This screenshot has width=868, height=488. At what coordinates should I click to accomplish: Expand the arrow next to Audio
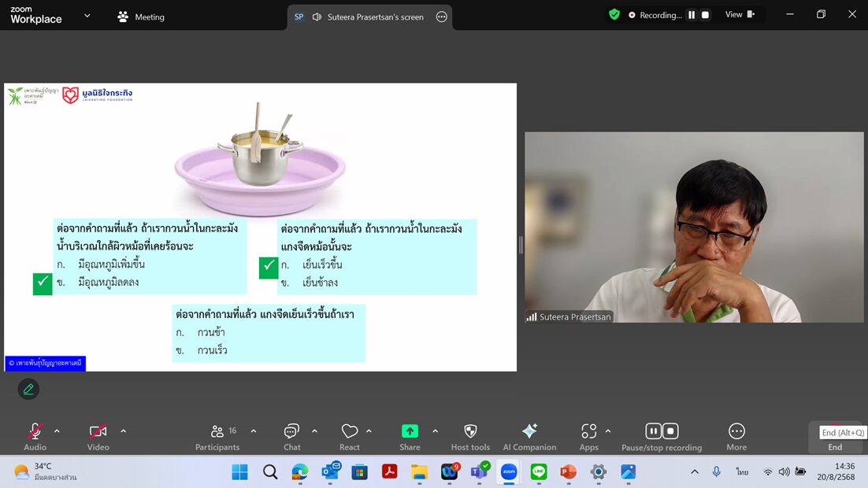57,431
